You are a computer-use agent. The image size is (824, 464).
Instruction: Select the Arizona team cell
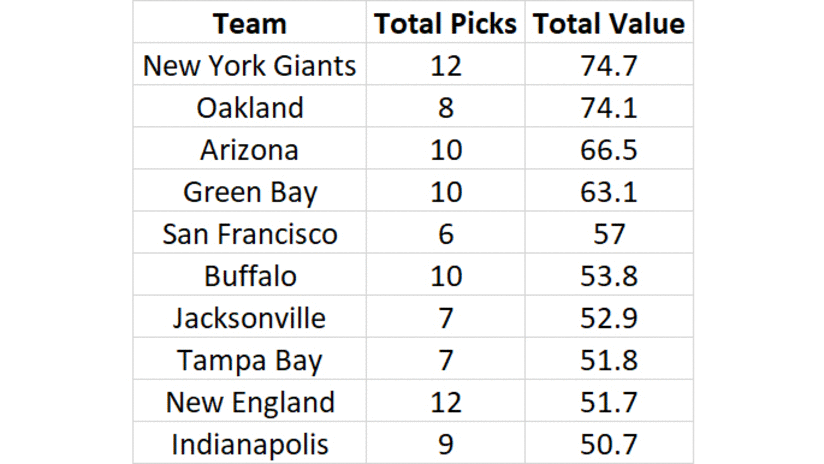(x=249, y=150)
